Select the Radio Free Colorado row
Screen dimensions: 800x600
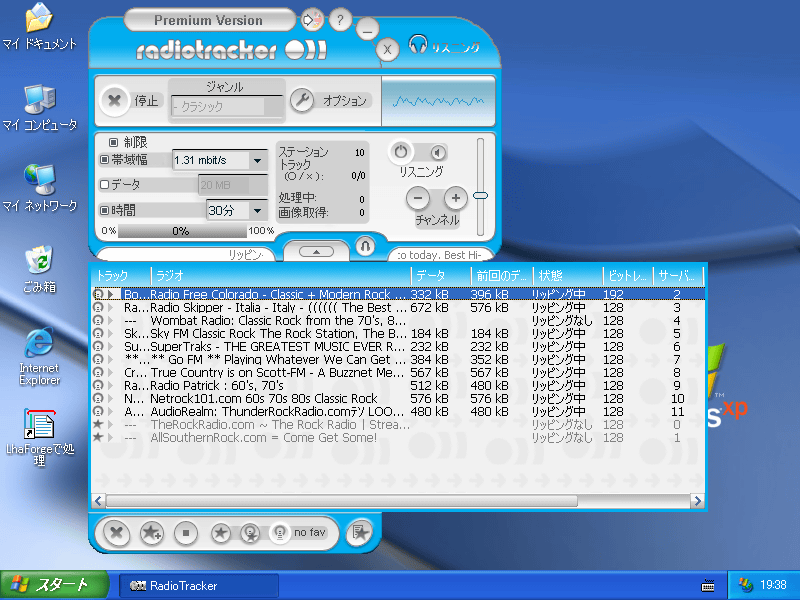pyautogui.click(x=398, y=294)
